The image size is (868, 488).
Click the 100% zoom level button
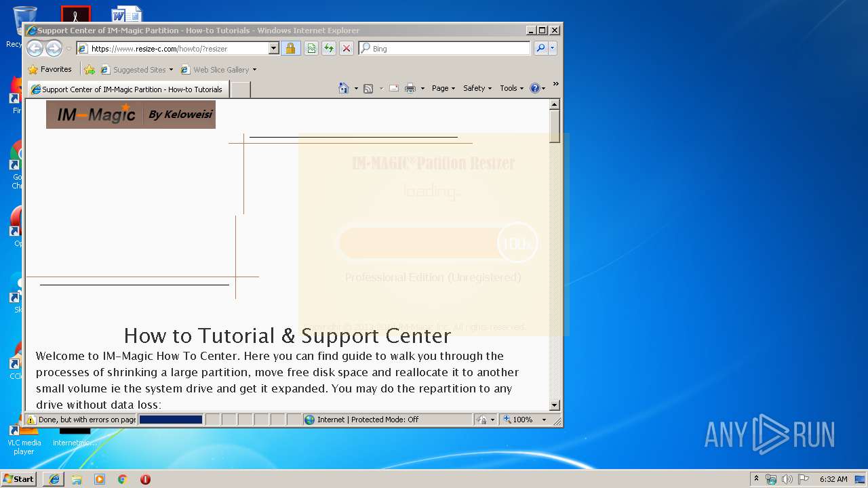(x=519, y=420)
